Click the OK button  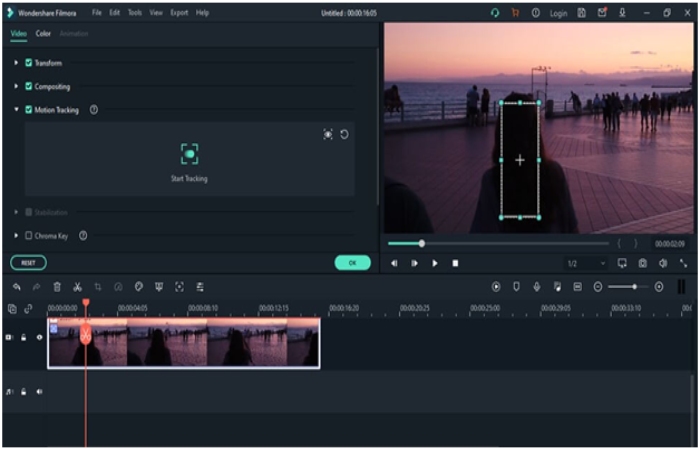click(352, 262)
